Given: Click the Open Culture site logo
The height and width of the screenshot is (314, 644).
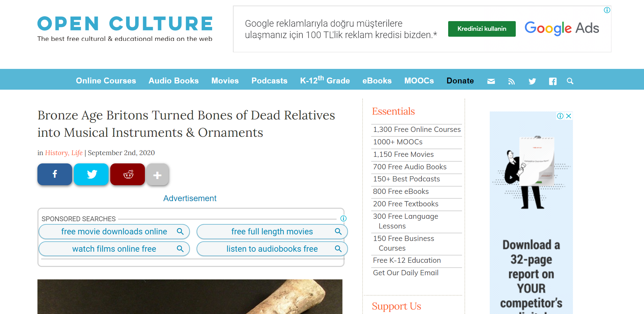Looking at the screenshot, I should coord(125,28).
